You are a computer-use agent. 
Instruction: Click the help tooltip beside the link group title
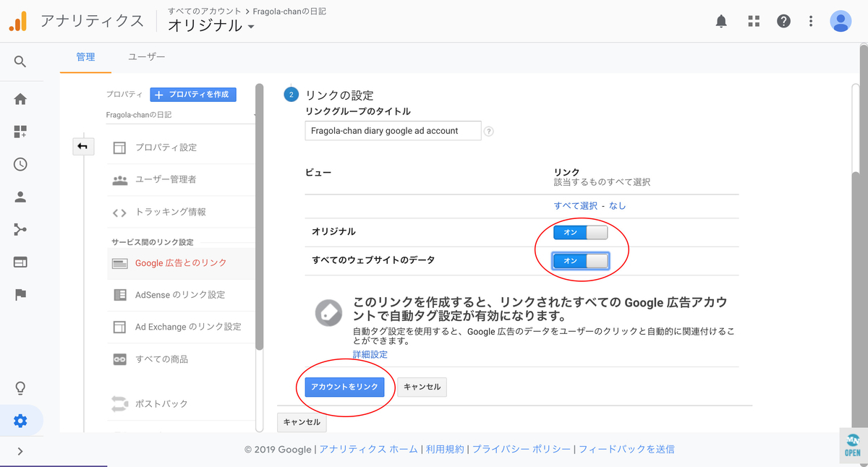(489, 131)
